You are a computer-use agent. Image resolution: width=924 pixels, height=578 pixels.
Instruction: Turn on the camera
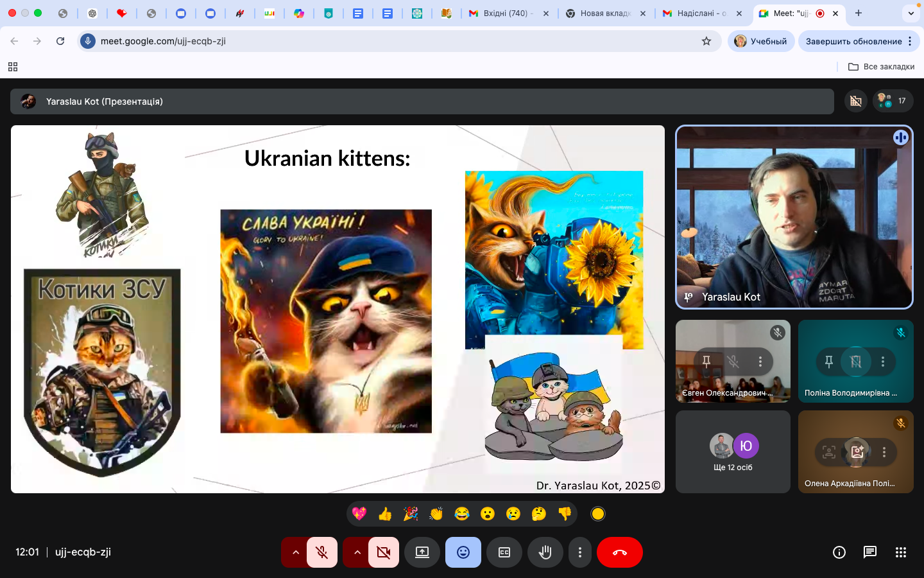[x=384, y=552]
